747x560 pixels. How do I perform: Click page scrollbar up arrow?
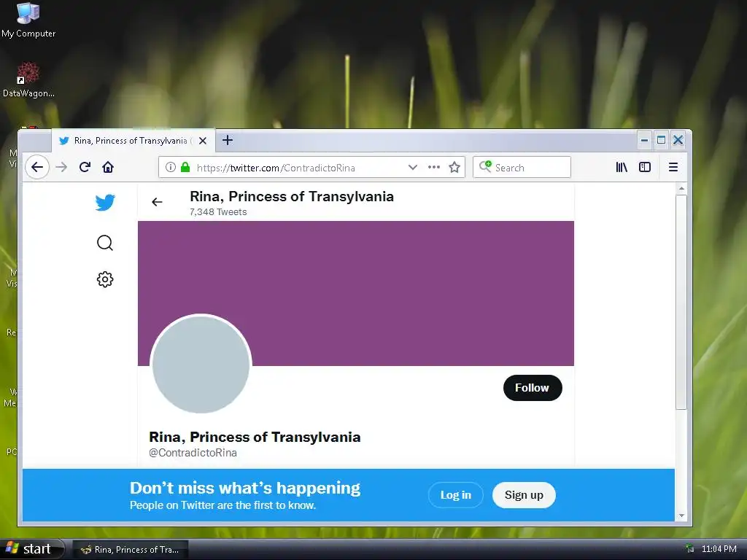(682, 189)
